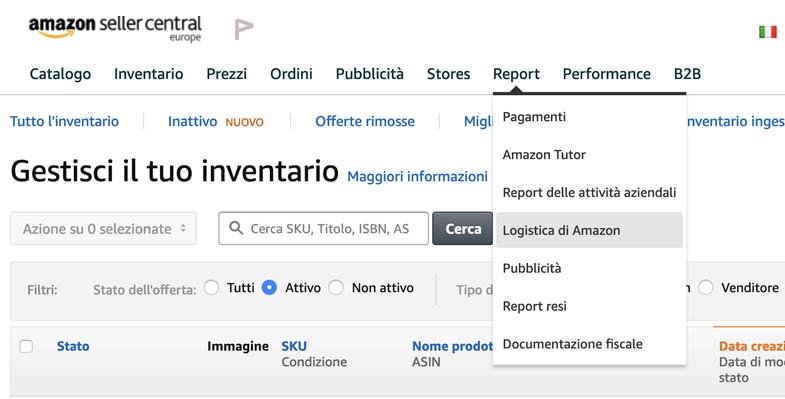Select Pagamenti from Report dropdown
Screen dimensions: 785x399
coord(589,117)
